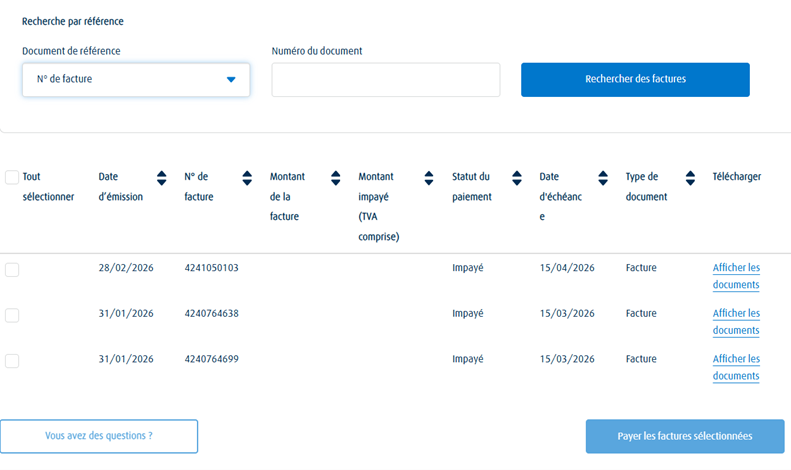The width and height of the screenshot is (791, 470).
Task: Click Payer les factures sélectionnées
Action: click(685, 437)
